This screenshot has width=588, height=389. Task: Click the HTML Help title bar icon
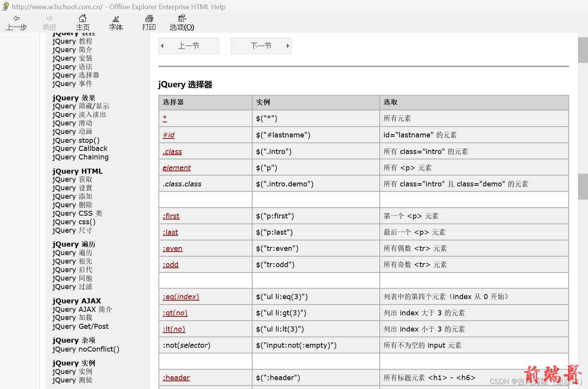5,6
